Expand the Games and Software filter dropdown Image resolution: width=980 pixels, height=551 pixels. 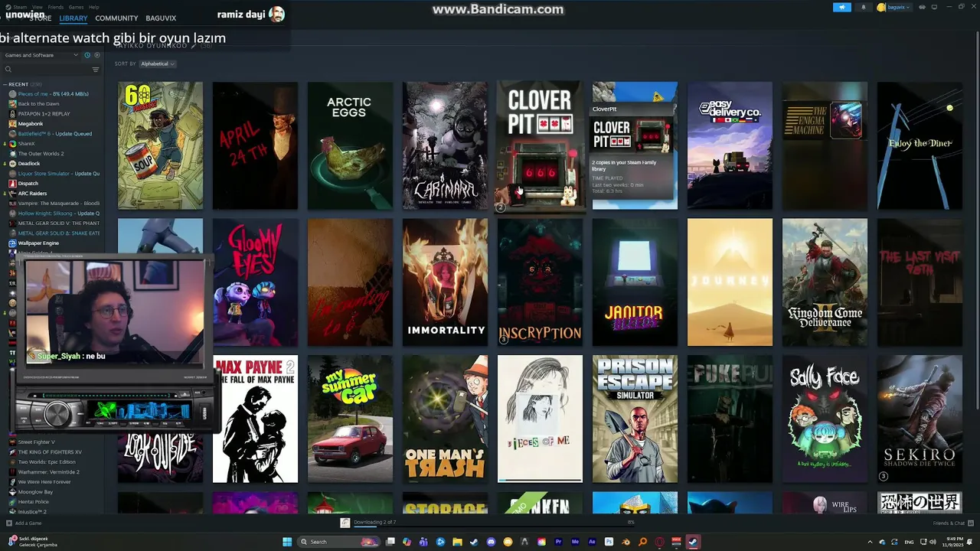coord(41,55)
